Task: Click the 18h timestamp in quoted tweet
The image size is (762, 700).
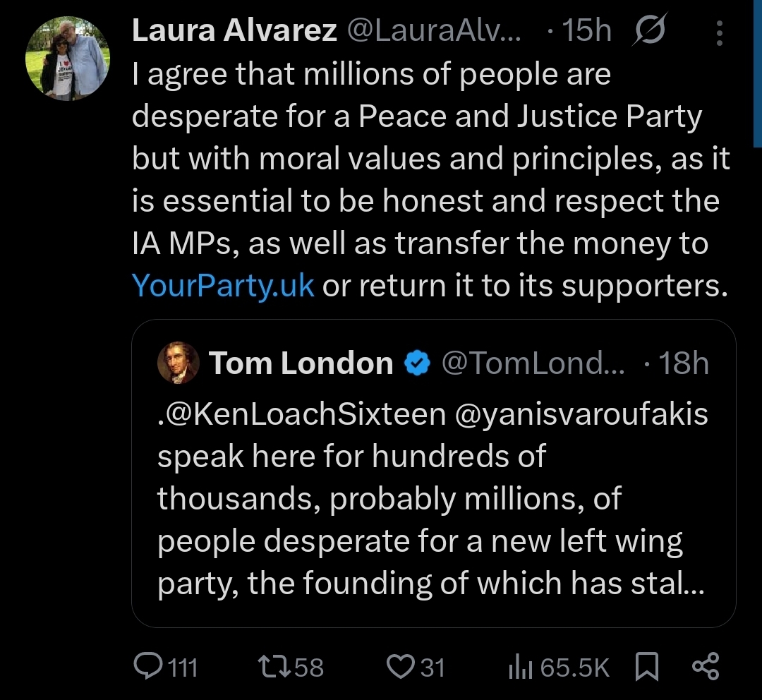Action: tap(682, 363)
